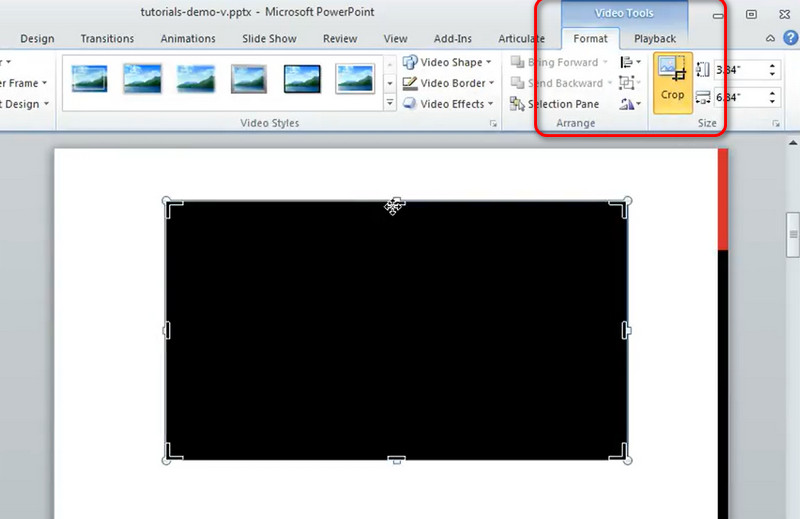800x519 pixels.
Task: Click the video width input field
Action: [x=739, y=97]
